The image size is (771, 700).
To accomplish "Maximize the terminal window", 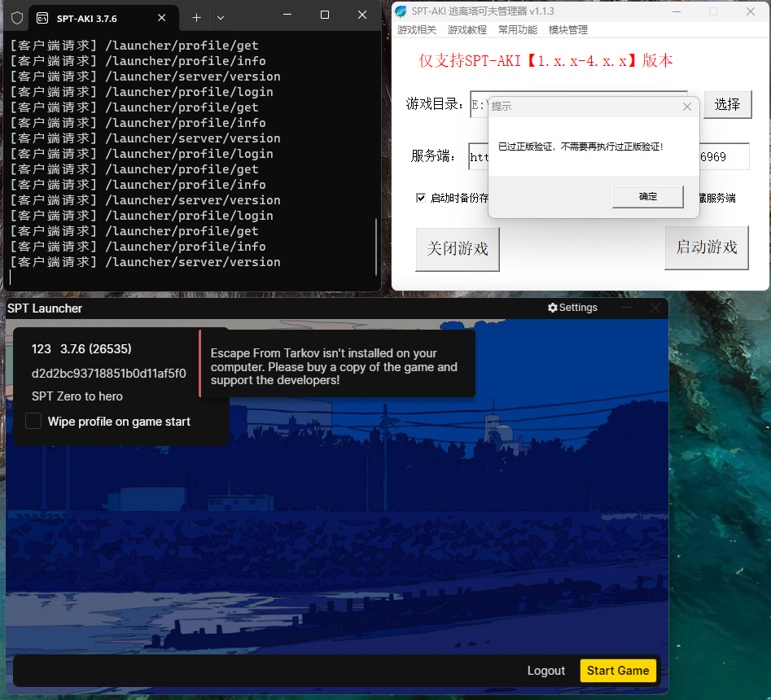I will 325,15.
